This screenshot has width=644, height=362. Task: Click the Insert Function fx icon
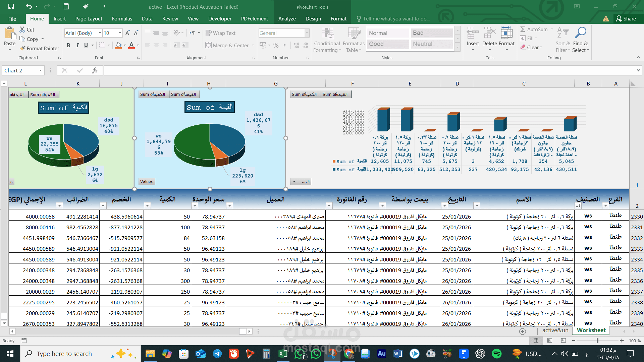coord(95,70)
